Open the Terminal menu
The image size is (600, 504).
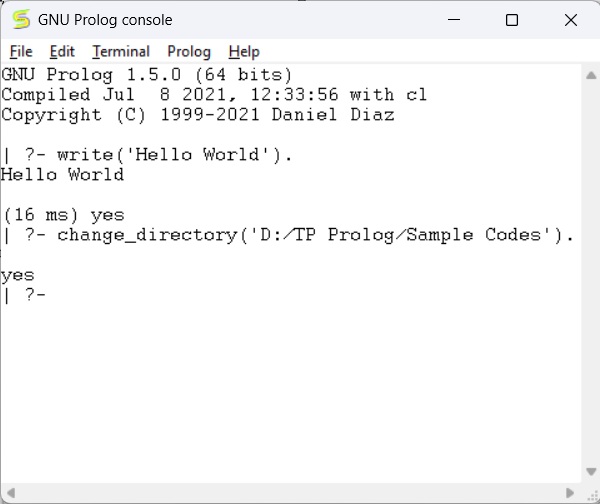tap(121, 52)
